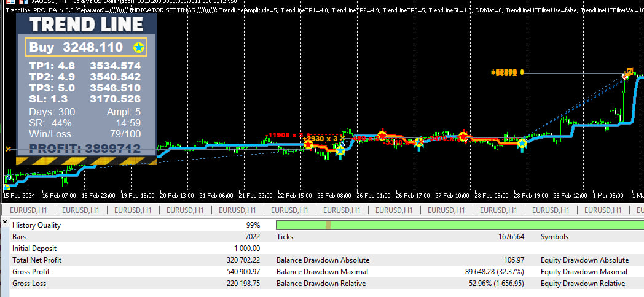Screen dimensions: 644x297
Task: Click the TP1: 4.8 row in panel
Action: [85, 66]
